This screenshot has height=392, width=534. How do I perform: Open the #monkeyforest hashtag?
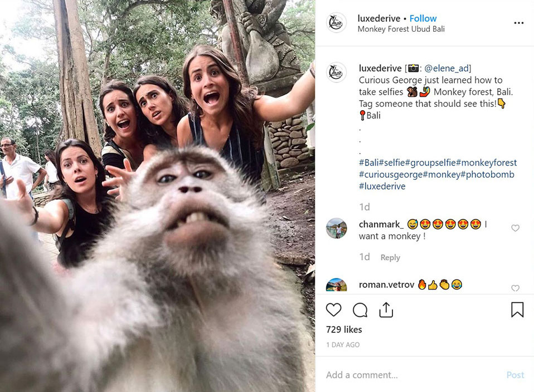pyautogui.click(x=488, y=163)
